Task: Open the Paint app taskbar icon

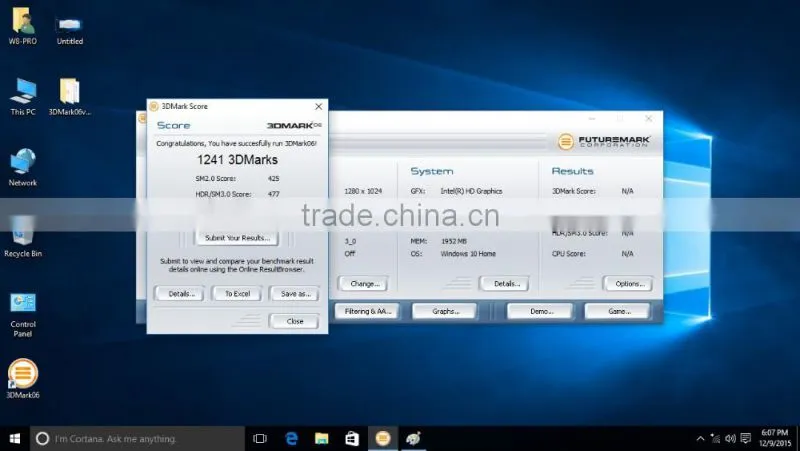Action: click(413, 439)
